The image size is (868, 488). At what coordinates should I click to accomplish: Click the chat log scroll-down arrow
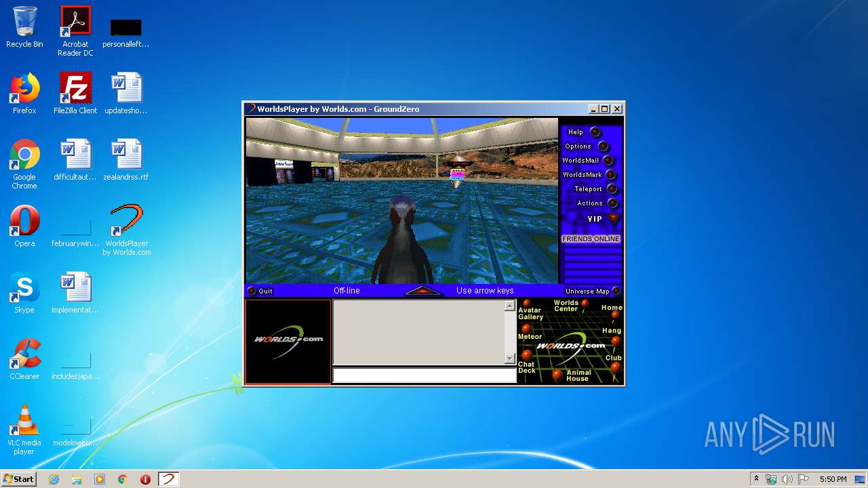point(510,359)
